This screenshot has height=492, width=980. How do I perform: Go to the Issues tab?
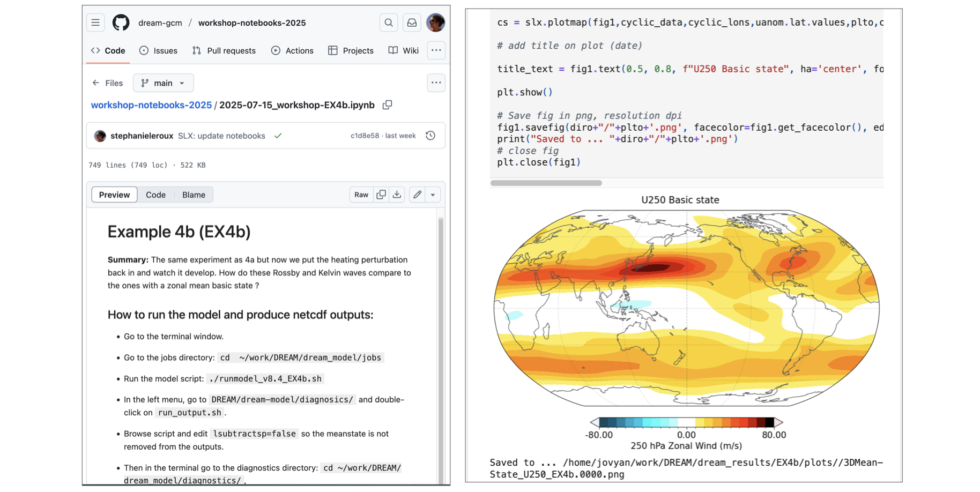pos(158,50)
